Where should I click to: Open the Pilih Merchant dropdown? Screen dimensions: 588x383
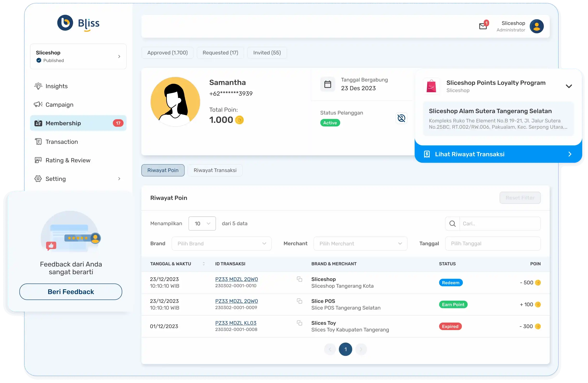click(360, 243)
